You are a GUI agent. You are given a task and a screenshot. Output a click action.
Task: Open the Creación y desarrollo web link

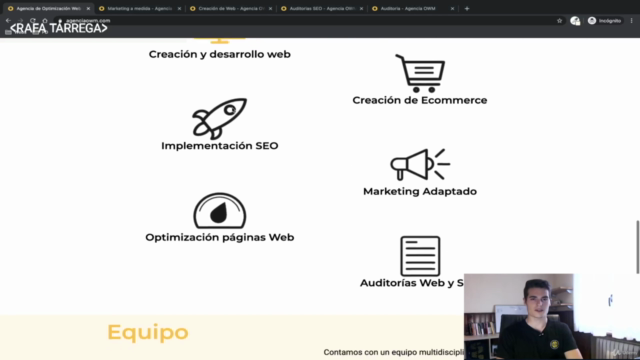pyautogui.click(x=220, y=54)
